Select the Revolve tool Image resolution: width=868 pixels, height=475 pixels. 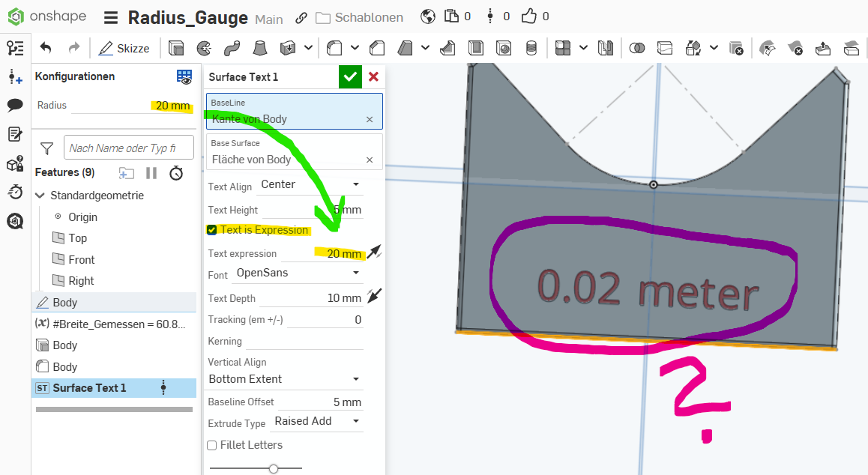[x=203, y=48]
